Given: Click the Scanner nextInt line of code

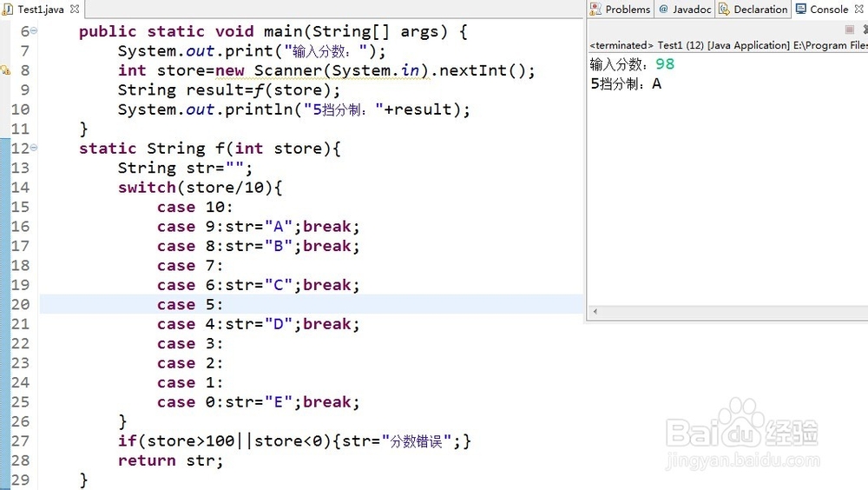Looking at the screenshot, I should pos(326,70).
